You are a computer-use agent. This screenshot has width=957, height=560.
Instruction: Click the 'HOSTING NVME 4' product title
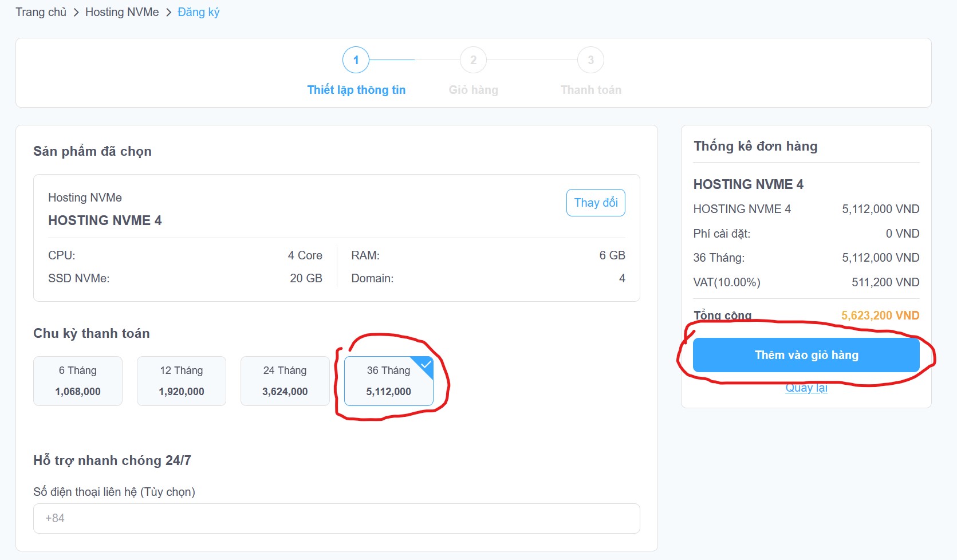pyautogui.click(x=105, y=220)
